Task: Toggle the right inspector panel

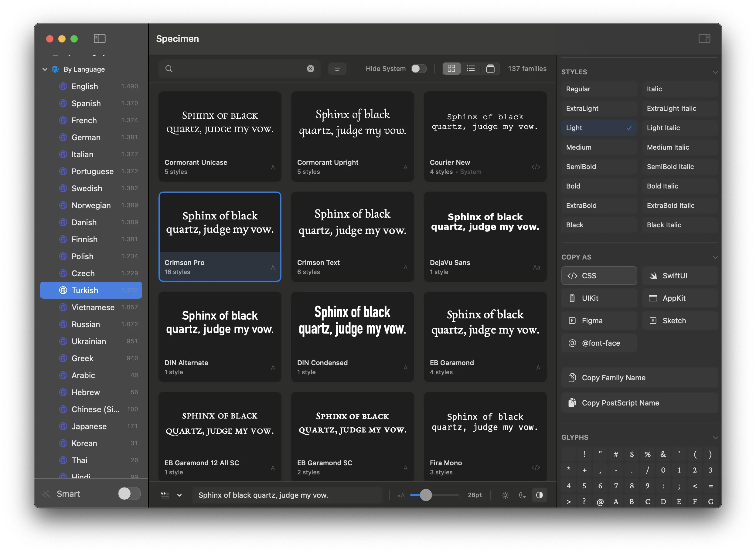Action: click(x=704, y=39)
